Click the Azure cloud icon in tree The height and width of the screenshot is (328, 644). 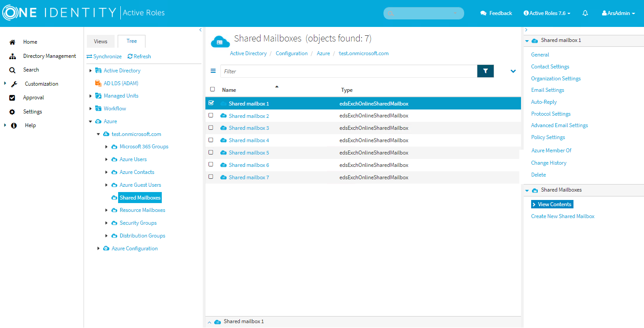click(98, 121)
